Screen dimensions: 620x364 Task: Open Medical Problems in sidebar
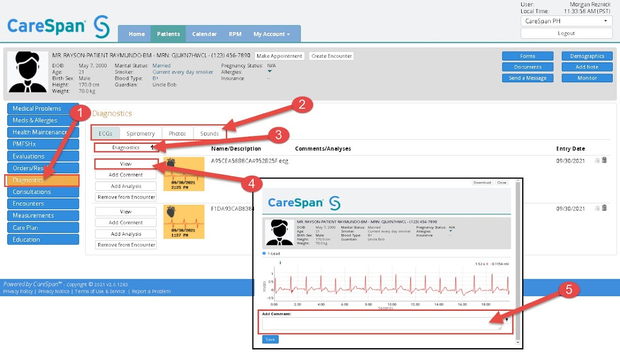43,108
